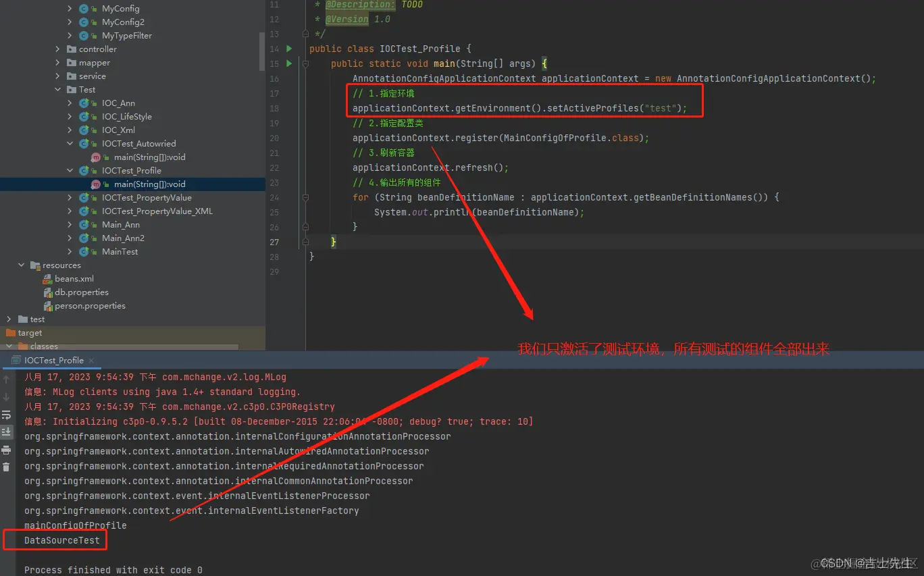Open beans.xml from resources
The height and width of the screenshot is (576, 924).
pyautogui.click(x=74, y=279)
